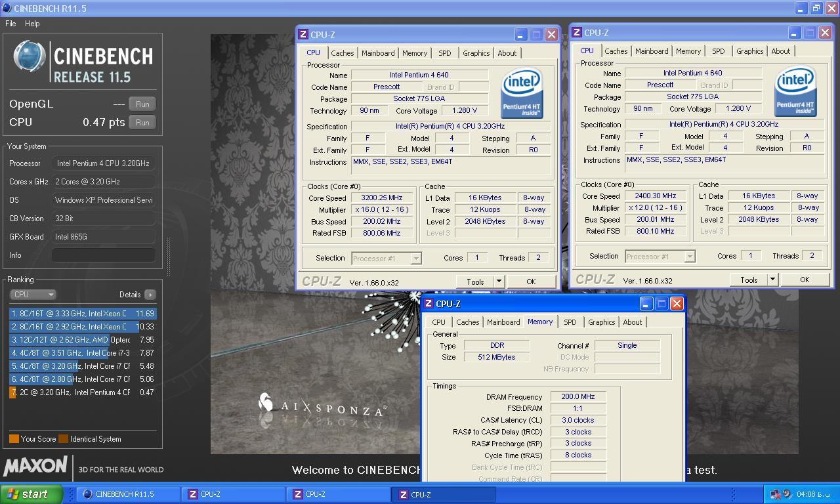This screenshot has width=840, height=504.
Task: Click Multiplier value x 16.0 in left CPU-Z
Action: click(x=382, y=210)
